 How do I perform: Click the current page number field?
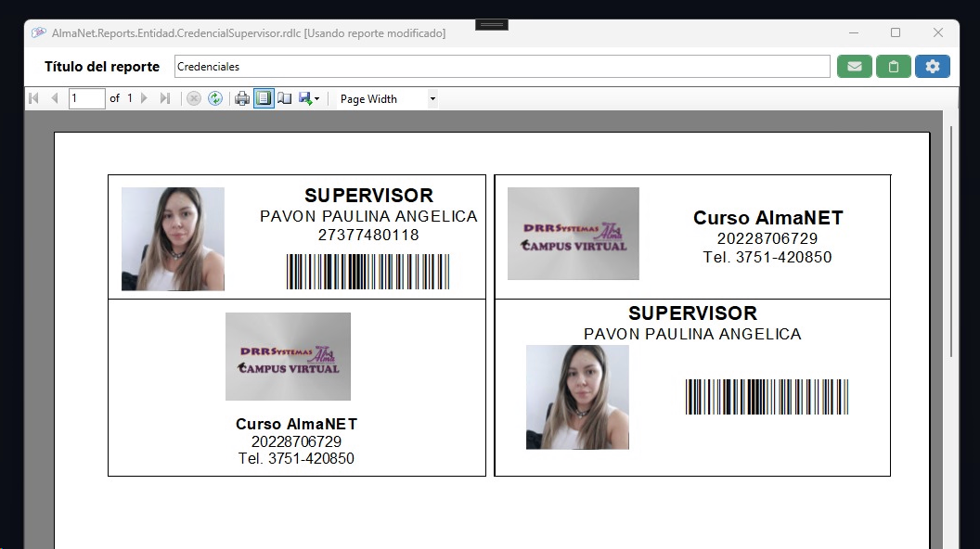(86, 98)
